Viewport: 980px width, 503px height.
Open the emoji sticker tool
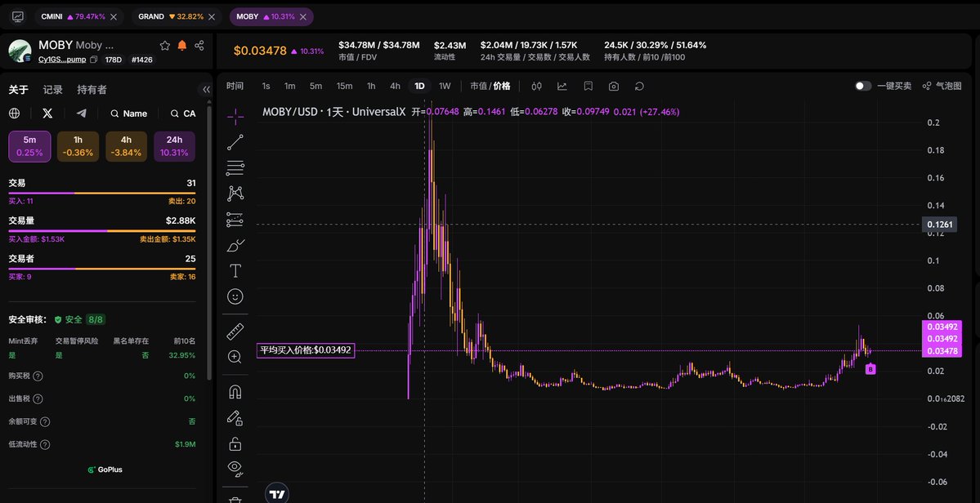pyautogui.click(x=235, y=296)
